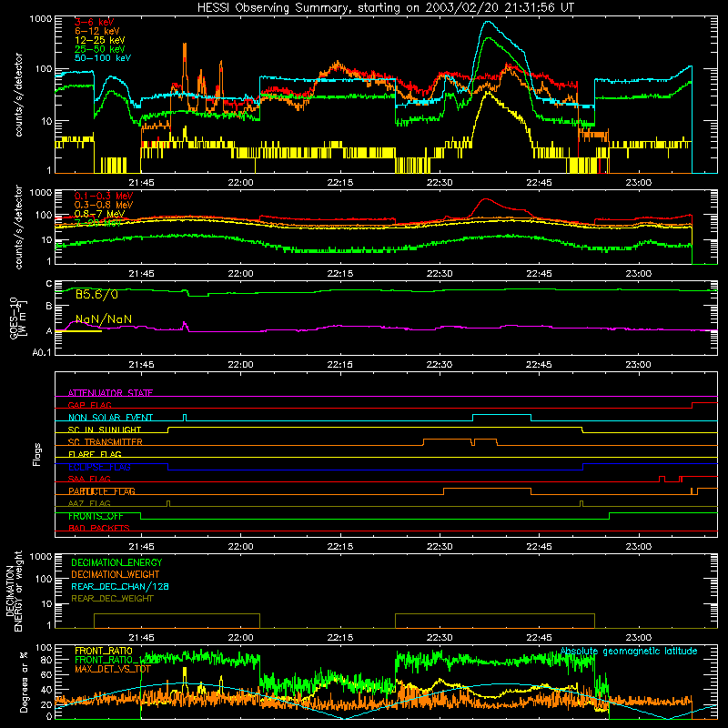Click the 0.8-7 MeV legend entry

point(100,214)
